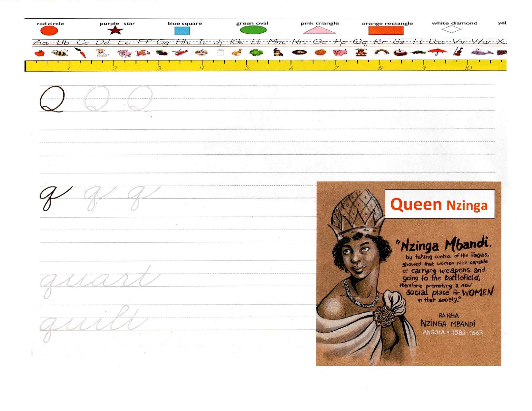The image size is (532, 411).
Task: Click the picture under the Ss letters
Action: point(400,53)
